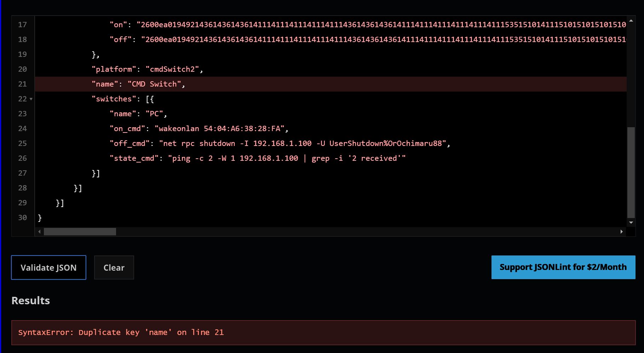Click the horizontal scrollbar left arrow
Image resolution: width=644 pixels, height=353 pixels.
pyautogui.click(x=39, y=232)
